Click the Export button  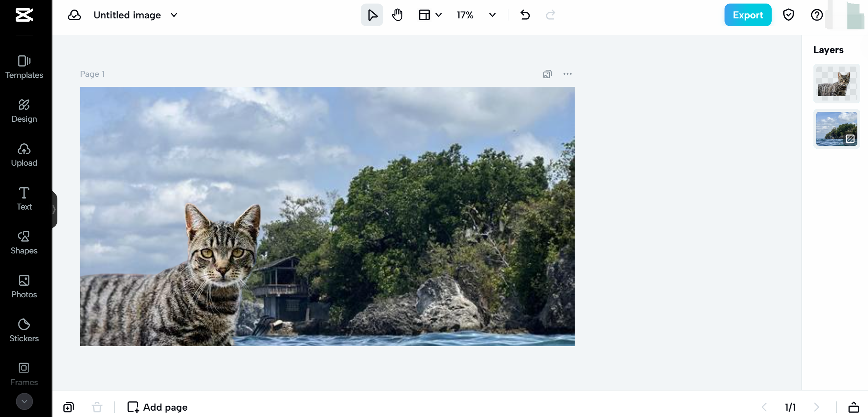tap(748, 15)
